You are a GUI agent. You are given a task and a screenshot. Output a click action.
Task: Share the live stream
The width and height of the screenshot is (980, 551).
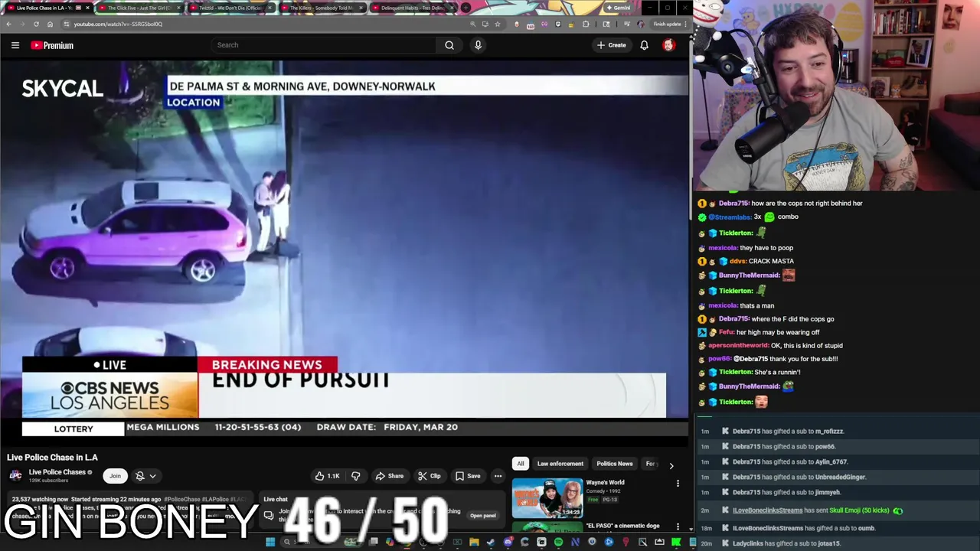point(389,476)
